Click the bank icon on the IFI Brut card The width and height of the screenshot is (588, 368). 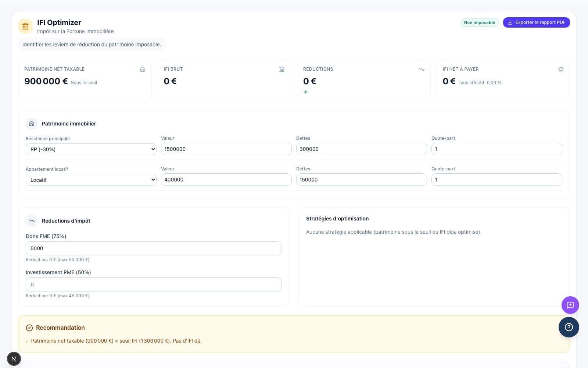click(x=282, y=69)
